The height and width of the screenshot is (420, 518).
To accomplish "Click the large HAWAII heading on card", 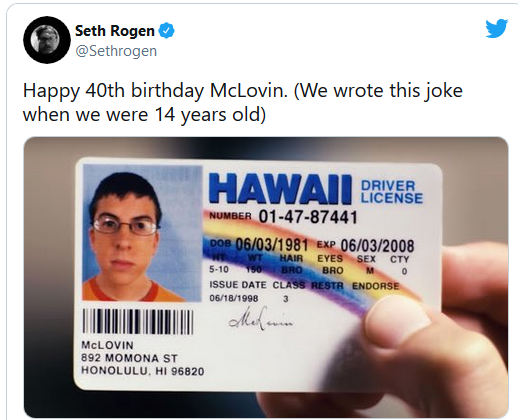I will click(x=280, y=189).
